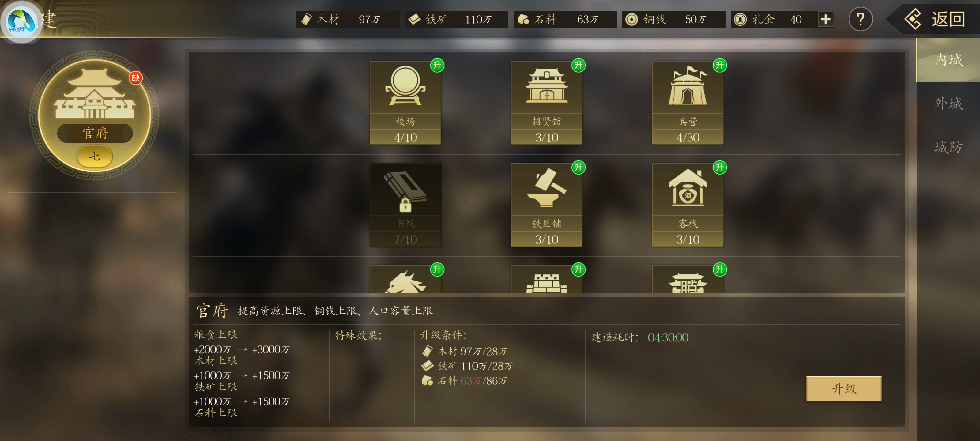
Task: Switch to the 外城 tab
Action: click(948, 103)
